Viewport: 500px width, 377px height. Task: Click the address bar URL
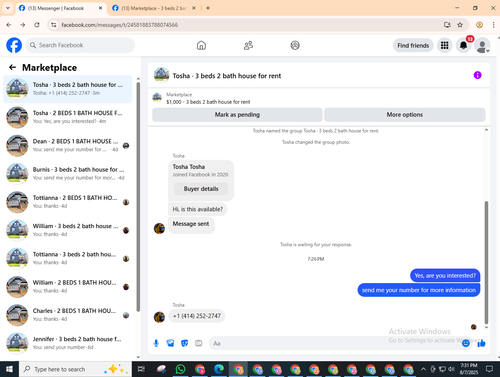click(119, 25)
